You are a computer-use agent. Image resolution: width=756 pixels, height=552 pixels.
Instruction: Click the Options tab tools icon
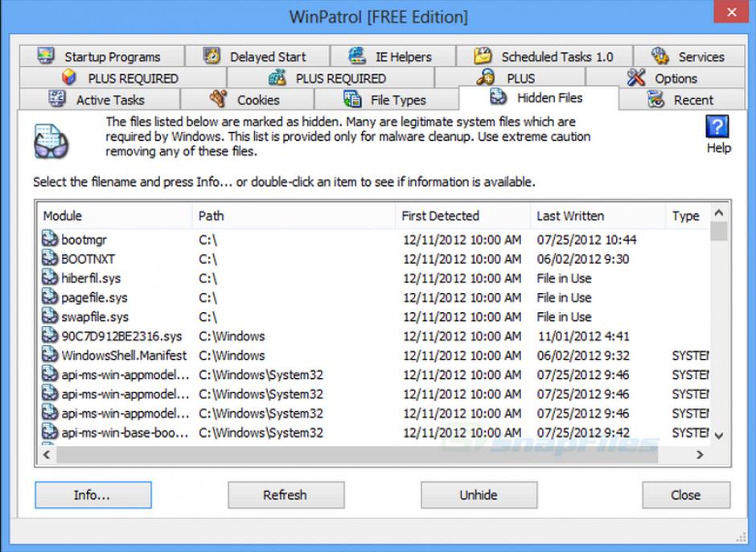coord(636,78)
